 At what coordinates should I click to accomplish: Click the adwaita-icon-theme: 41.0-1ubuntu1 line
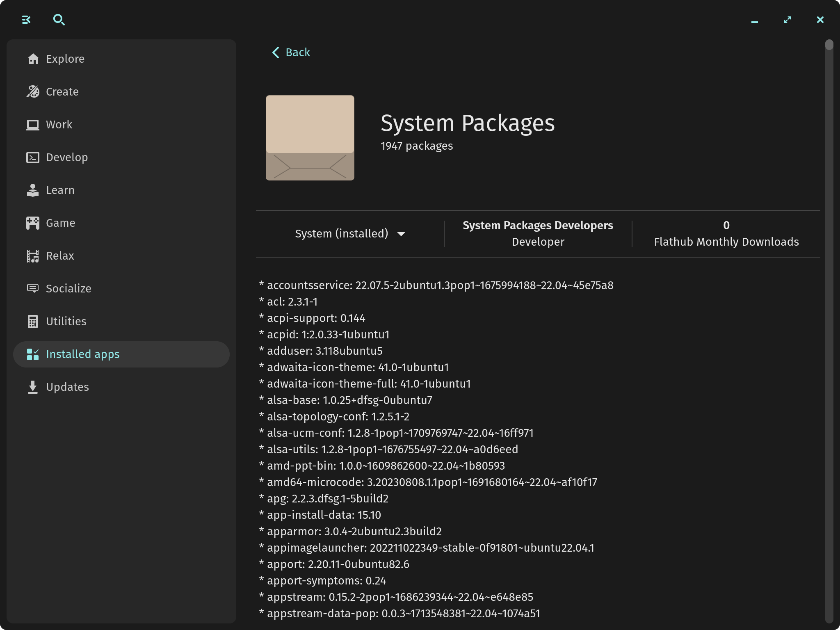coord(354,367)
